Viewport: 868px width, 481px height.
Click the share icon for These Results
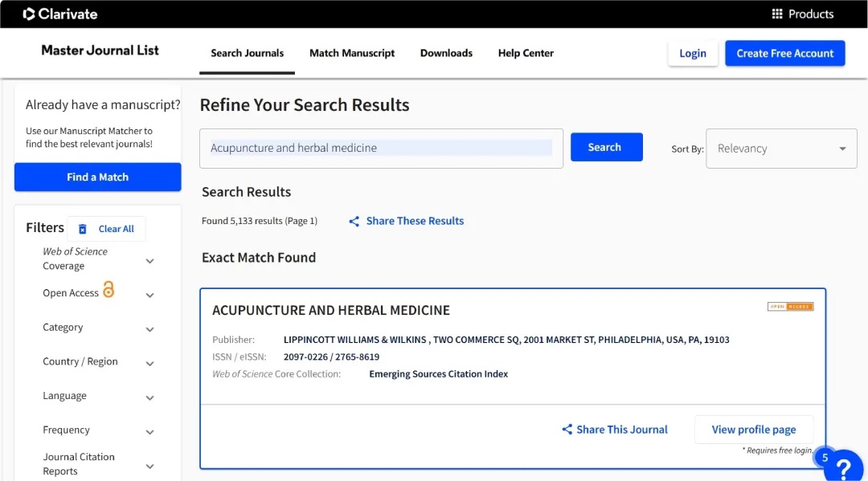coord(354,221)
